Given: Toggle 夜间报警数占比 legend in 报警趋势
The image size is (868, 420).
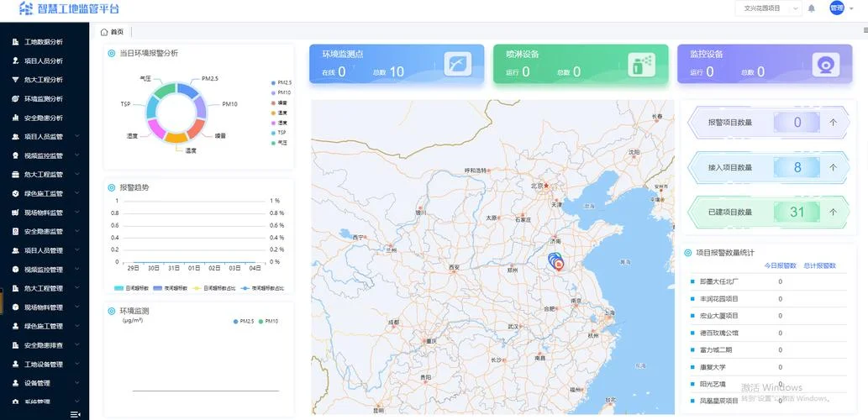Looking at the screenshot, I should [x=260, y=288].
